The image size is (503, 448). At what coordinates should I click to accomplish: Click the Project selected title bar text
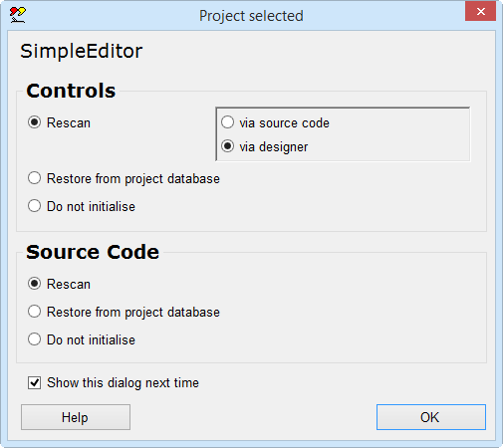click(251, 16)
